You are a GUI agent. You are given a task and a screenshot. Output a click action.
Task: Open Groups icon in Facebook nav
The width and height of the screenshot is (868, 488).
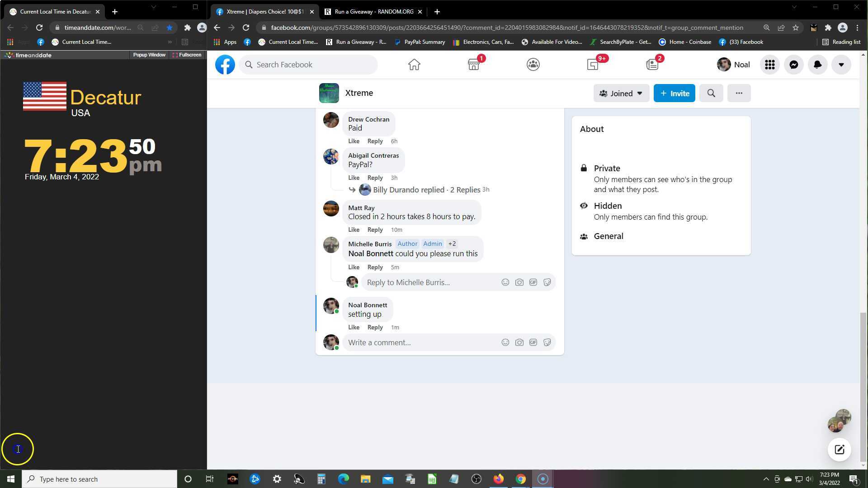533,65
